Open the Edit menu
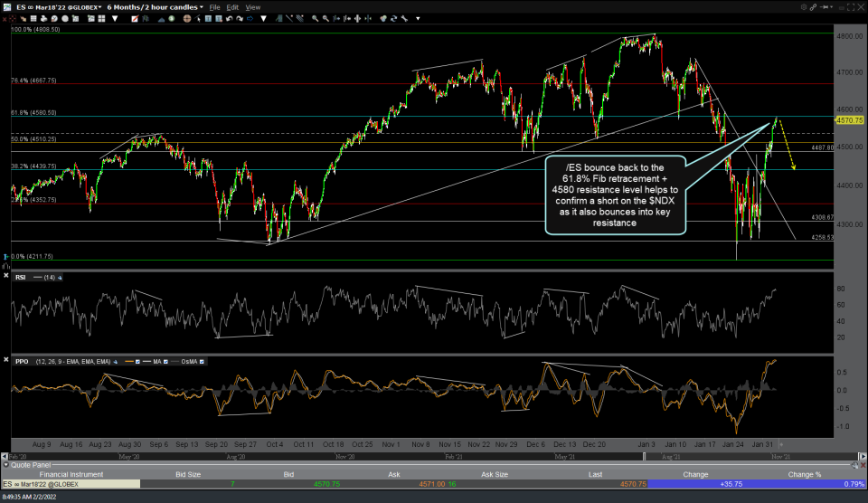The height and width of the screenshot is (503, 868). coord(232,7)
